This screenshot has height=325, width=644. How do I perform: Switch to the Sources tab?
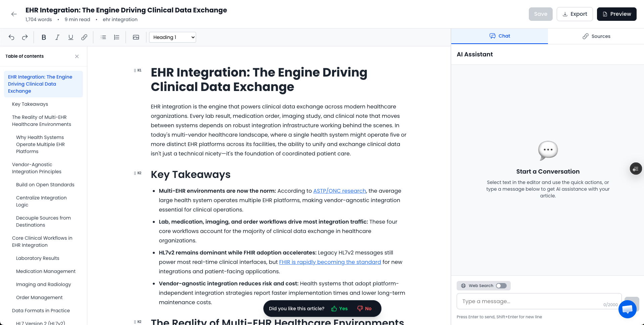coord(596,36)
